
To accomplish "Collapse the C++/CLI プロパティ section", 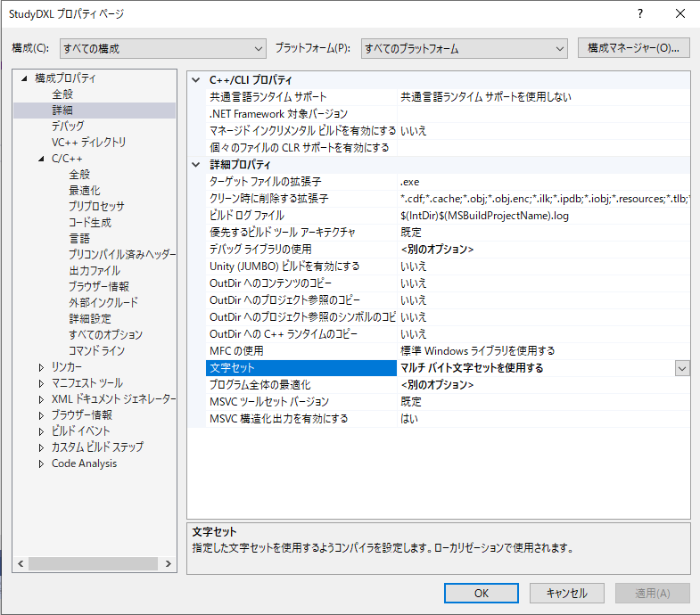I will [196, 79].
